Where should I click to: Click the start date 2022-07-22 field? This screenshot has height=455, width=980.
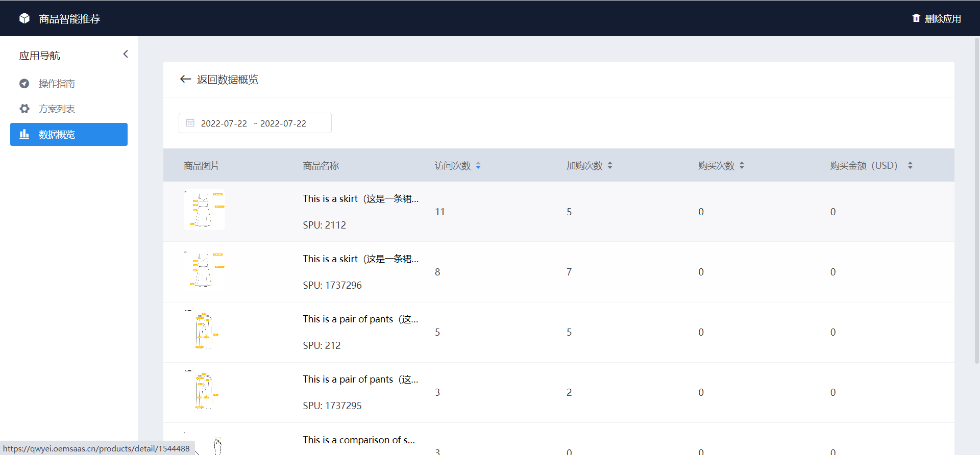click(224, 123)
